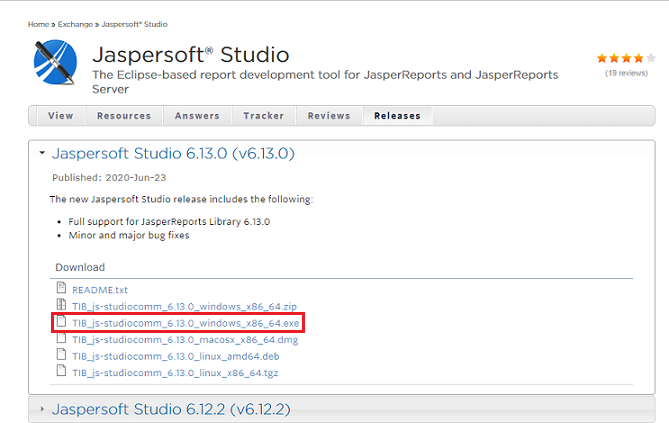
Task: Click the Published: 2020-Jun-23 text
Action: pos(109,178)
